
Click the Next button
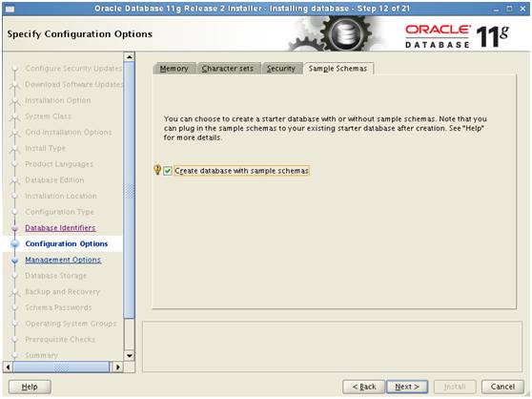[x=407, y=387]
